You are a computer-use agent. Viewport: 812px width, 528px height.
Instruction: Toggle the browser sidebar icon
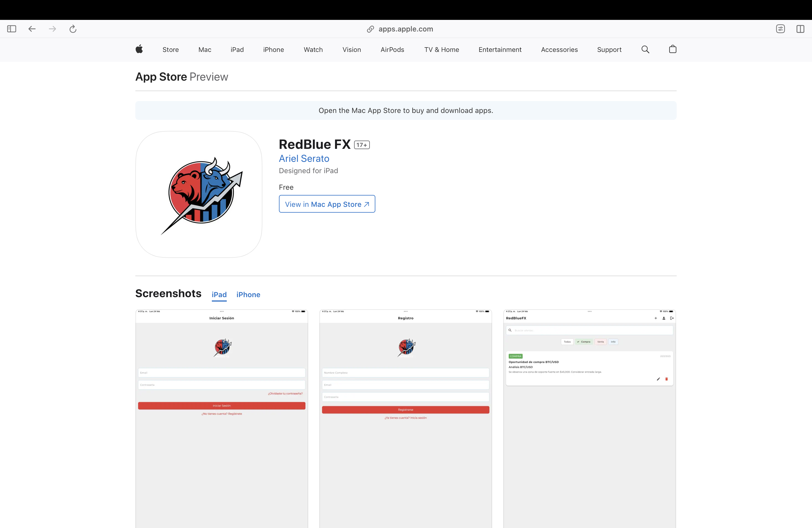pos(12,29)
